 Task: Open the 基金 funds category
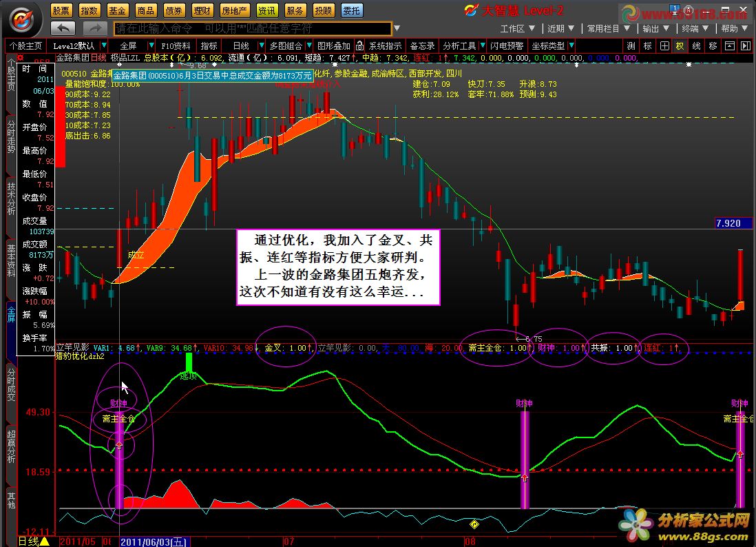[x=117, y=10]
